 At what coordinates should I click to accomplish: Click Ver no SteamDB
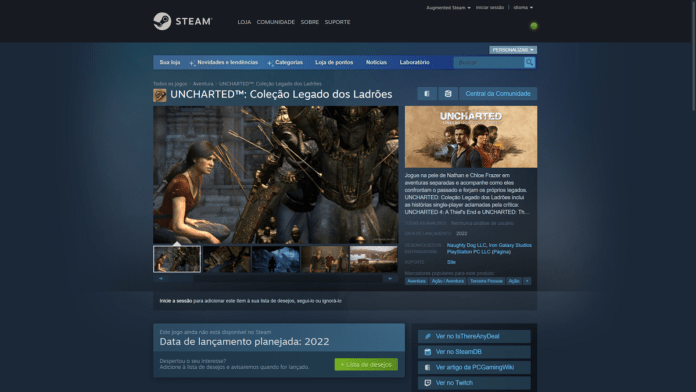pos(474,352)
